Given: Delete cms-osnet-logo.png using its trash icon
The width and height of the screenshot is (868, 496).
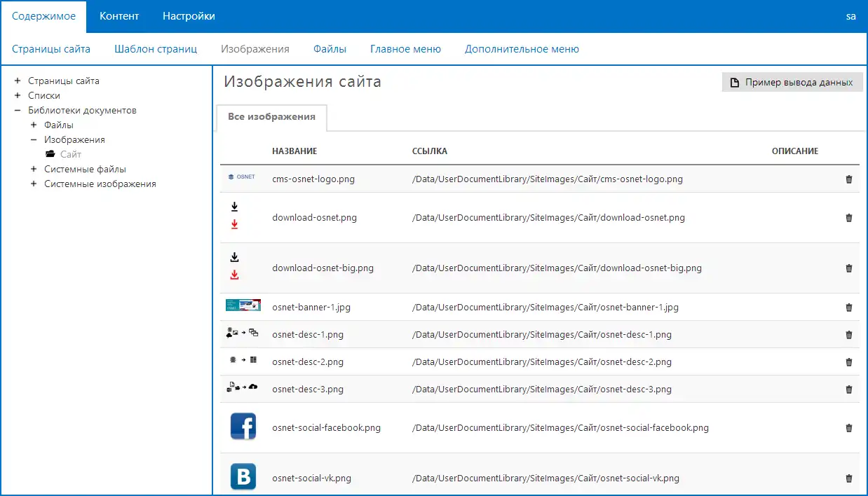Looking at the screenshot, I should pos(849,179).
